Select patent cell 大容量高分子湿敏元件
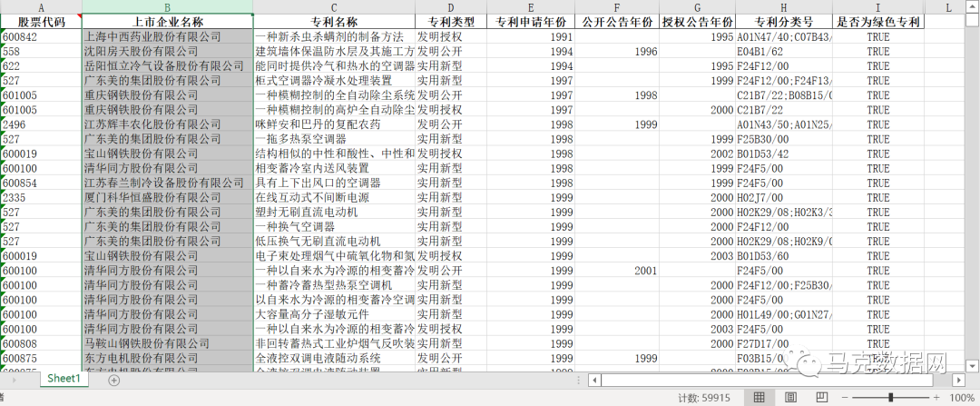 [334, 314]
